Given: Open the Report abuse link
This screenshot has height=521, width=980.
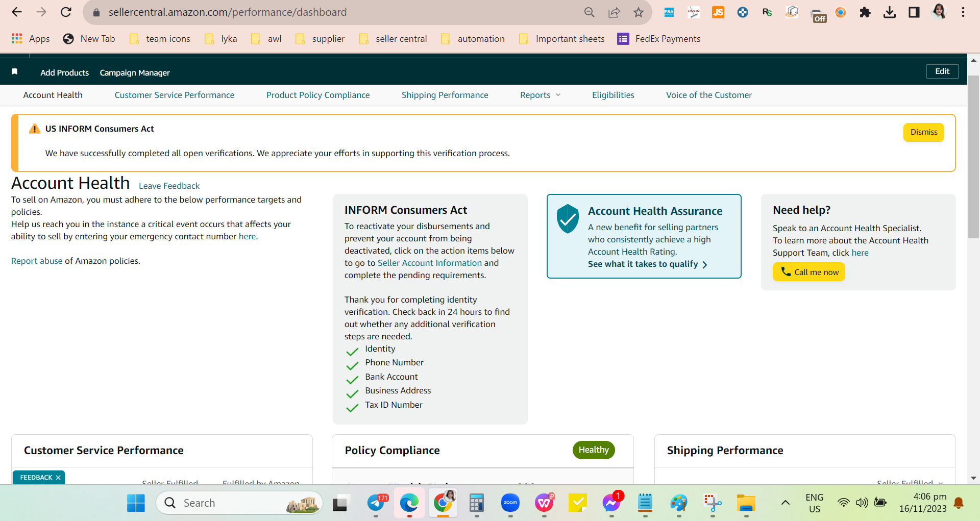Looking at the screenshot, I should pos(37,261).
